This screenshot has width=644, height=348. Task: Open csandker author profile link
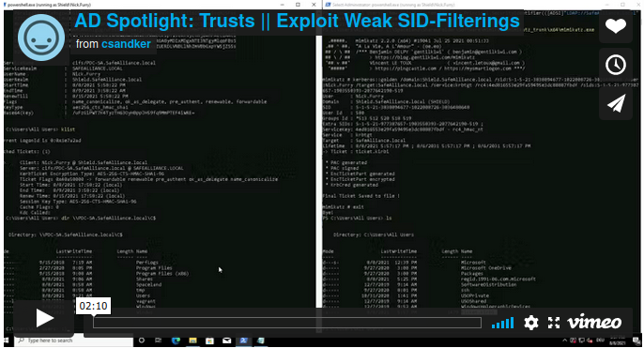click(x=126, y=44)
